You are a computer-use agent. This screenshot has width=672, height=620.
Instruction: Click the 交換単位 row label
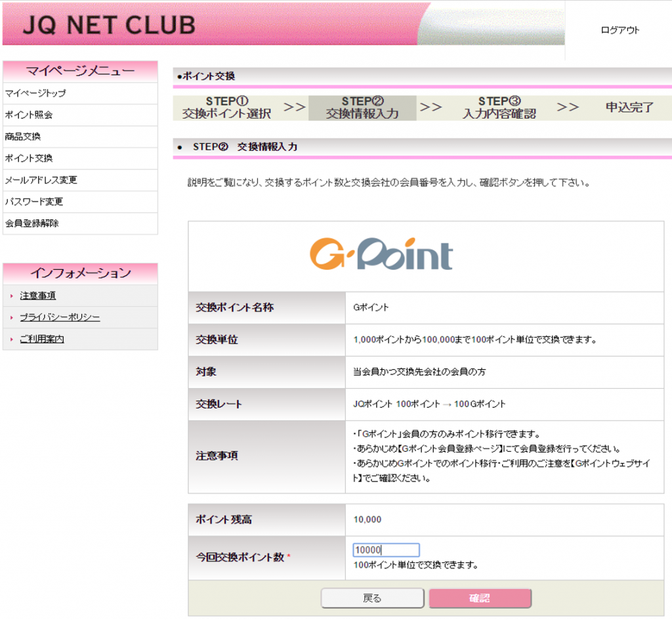(x=217, y=340)
